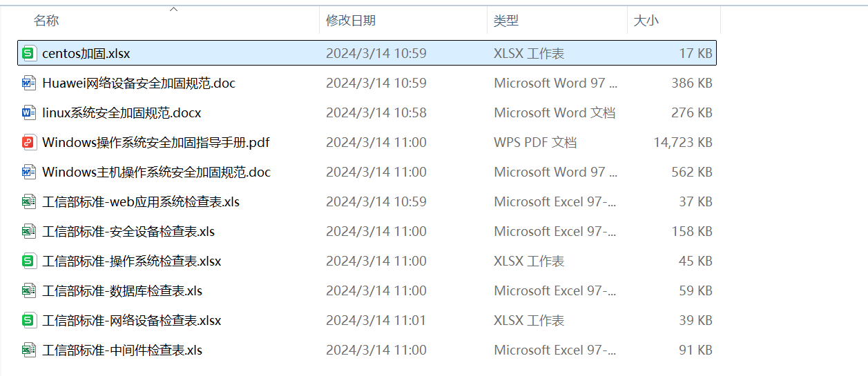The height and width of the screenshot is (376, 868).
Task: Click XLSX 工作表 type of centos加固.xlsx
Action: [x=529, y=53]
